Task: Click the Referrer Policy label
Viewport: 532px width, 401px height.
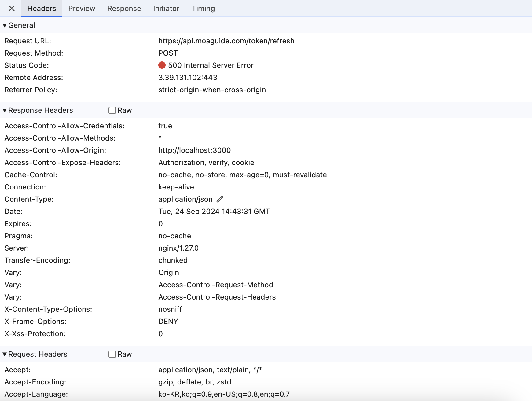Action: (x=31, y=90)
